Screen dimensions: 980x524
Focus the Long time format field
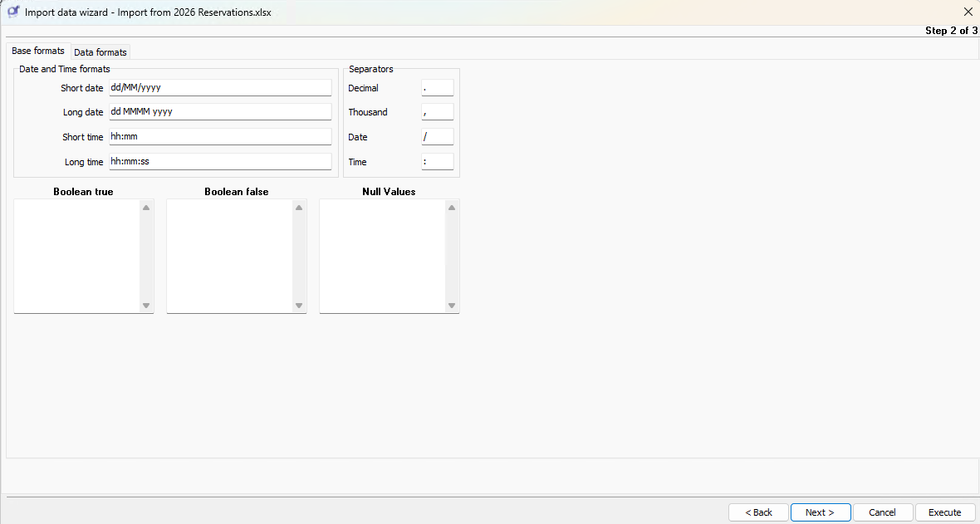pyautogui.click(x=220, y=162)
